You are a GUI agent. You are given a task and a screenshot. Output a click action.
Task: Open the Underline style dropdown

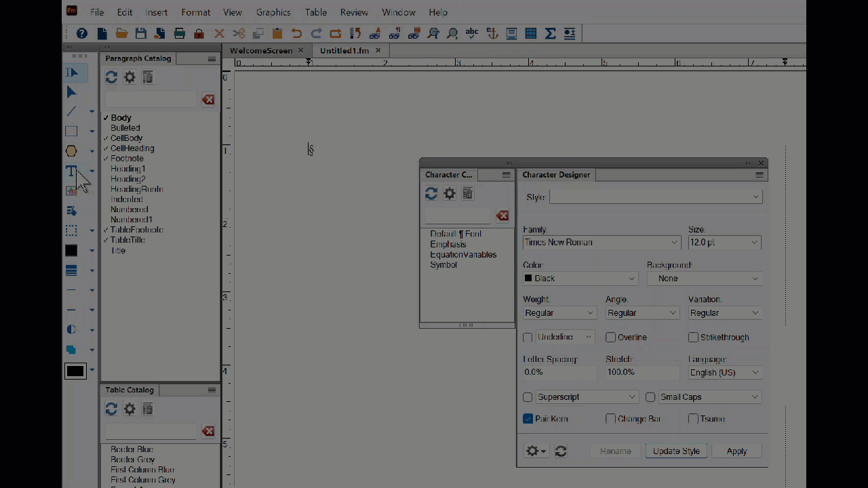(x=565, y=337)
